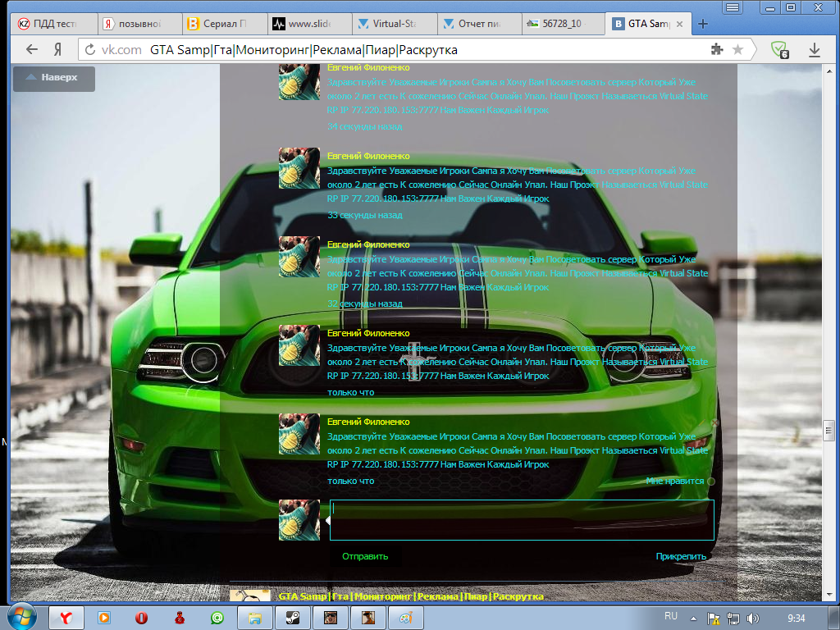840x630 pixels.
Task: Show hidden tray icons arrow
Action: (x=693, y=619)
